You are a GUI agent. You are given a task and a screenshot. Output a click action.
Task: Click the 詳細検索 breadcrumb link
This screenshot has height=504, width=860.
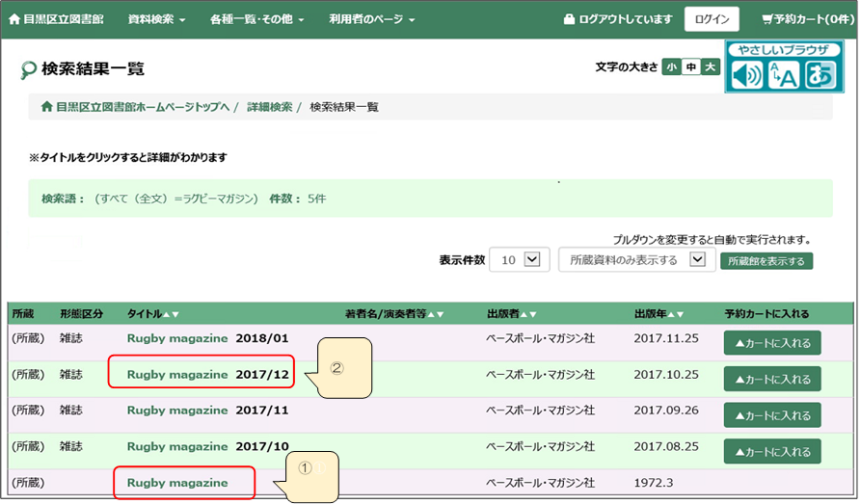tap(269, 106)
